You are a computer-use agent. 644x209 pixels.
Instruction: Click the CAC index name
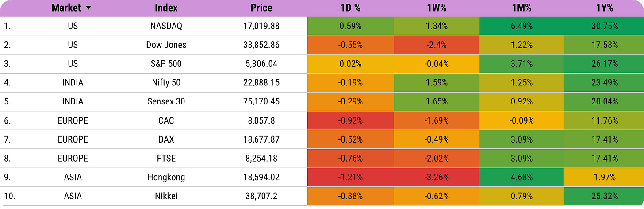pyautogui.click(x=166, y=121)
